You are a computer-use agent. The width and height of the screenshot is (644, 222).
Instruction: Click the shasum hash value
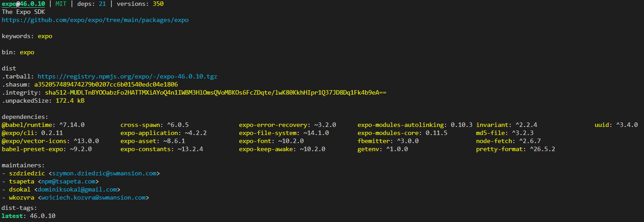pyautogui.click(x=106, y=85)
